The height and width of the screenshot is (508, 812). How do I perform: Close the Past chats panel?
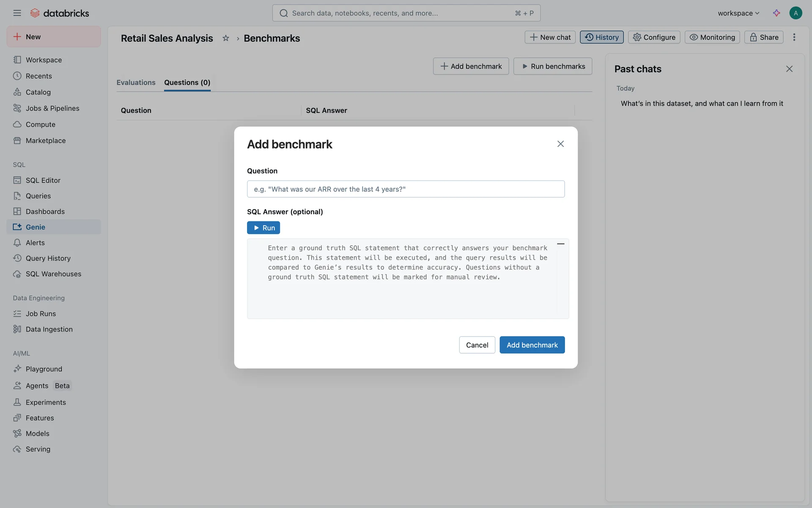(789, 69)
